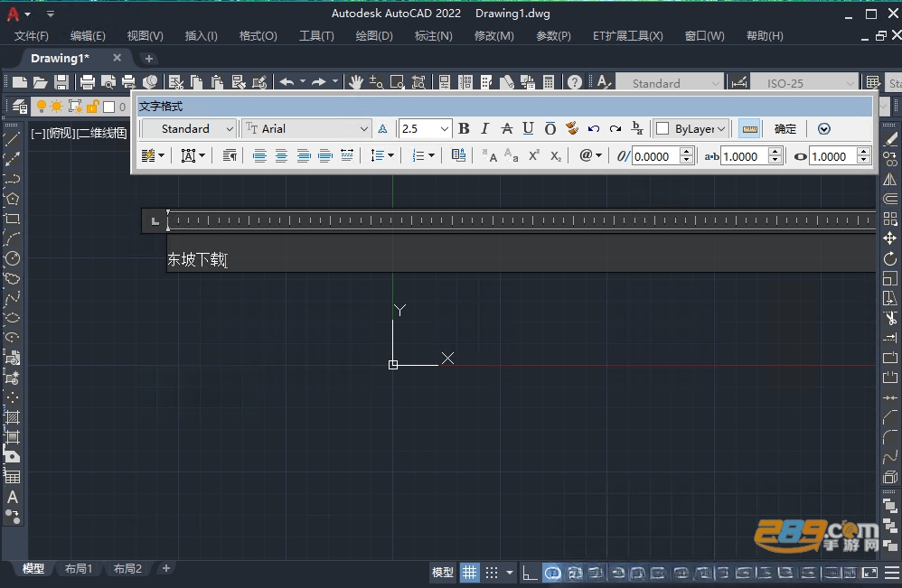The height and width of the screenshot is (588, 902).
Task: Click the Center align text icon
Action: tap(281, 155)
